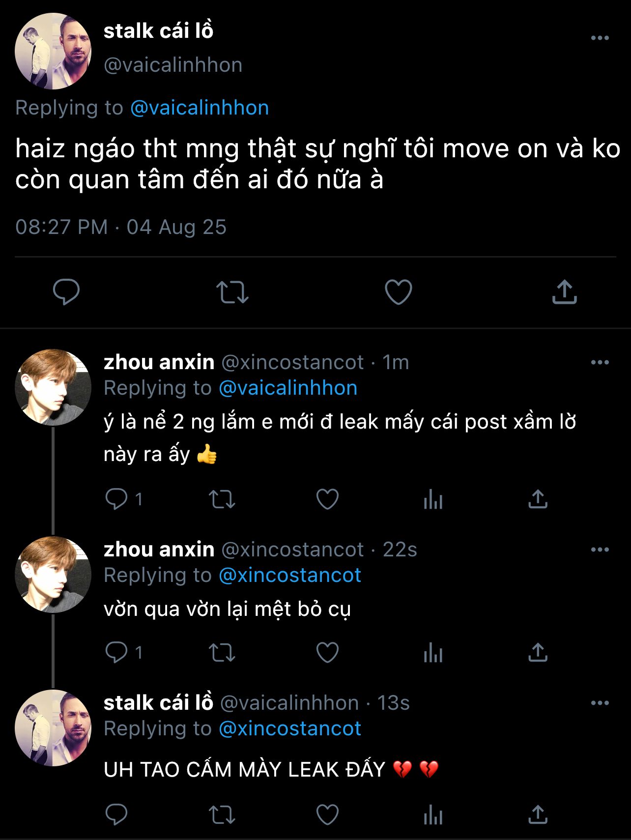This screenshot has width=631, height=840.
Task: Open more menu on the 22s reply
Action: 600,550
